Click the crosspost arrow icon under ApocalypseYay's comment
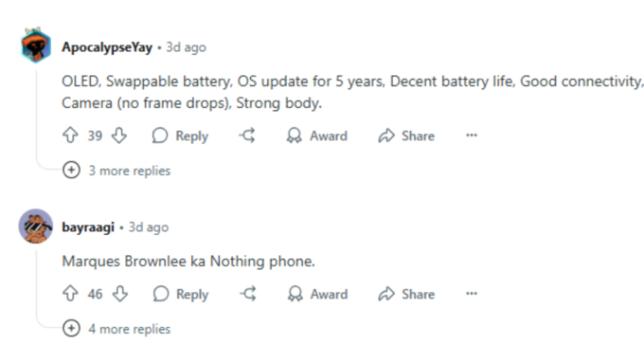Viewport: 644px width, 363px height. pos(247,136)
